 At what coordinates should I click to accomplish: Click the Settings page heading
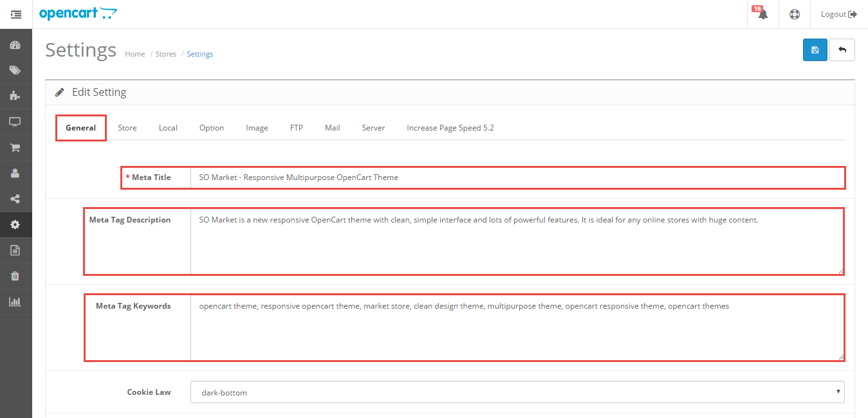tap(81, 50)
